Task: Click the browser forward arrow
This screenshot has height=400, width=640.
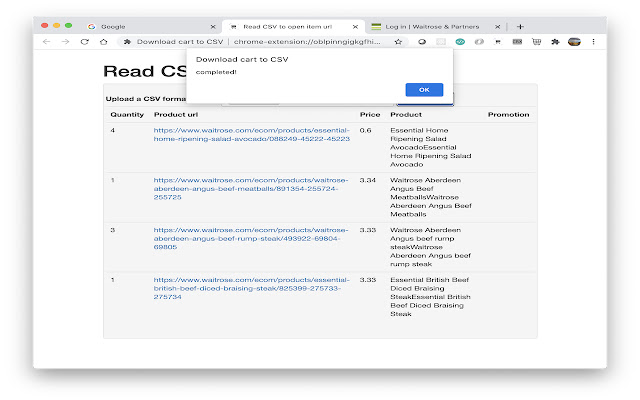Action: pyautogui.click(x=65, y=42)
